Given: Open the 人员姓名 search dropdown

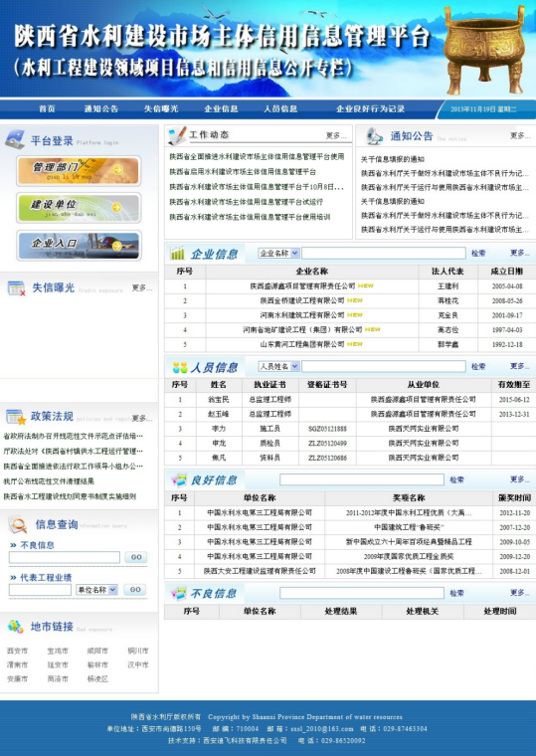Looking at the screenshot, I should 279,366.
